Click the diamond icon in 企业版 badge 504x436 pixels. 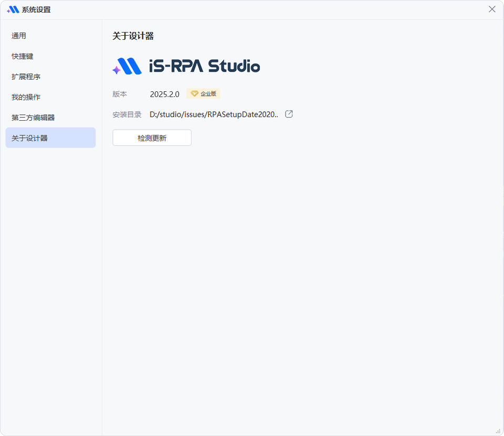click(194, 94)
